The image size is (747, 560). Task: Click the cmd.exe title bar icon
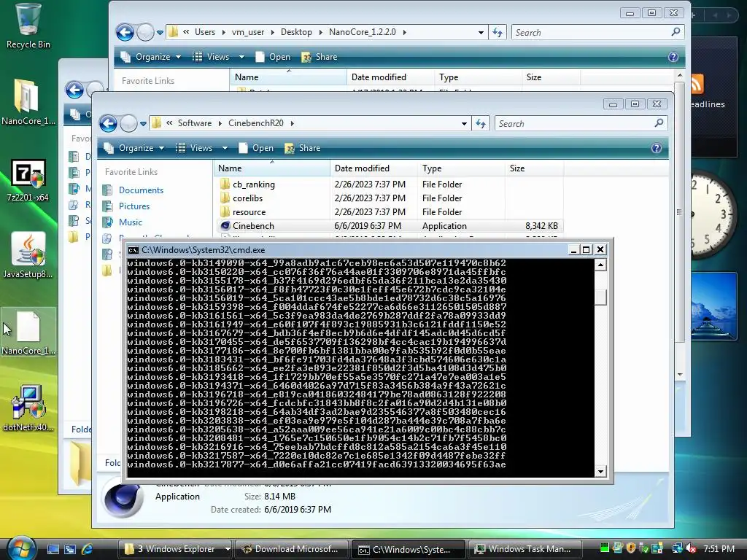133,250
